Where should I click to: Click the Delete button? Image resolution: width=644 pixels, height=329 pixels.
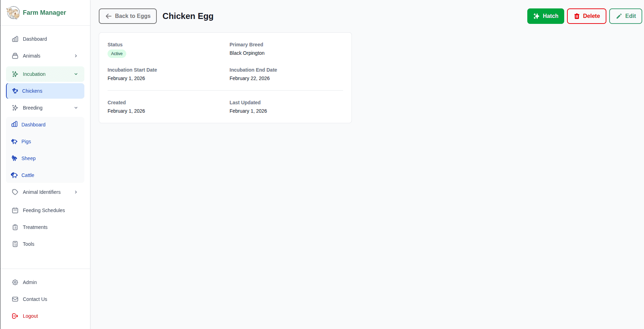[x=586, y=16]
